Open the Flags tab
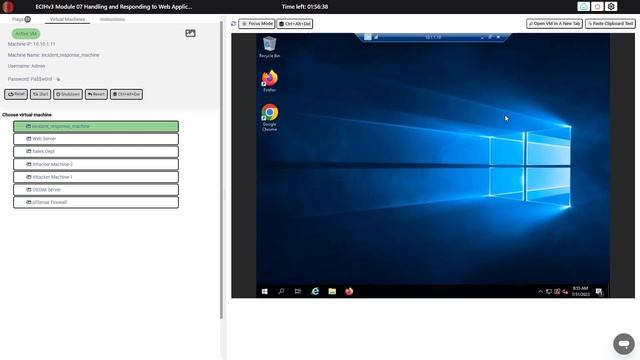The image size is (640, 360). (x=21, y=19)
